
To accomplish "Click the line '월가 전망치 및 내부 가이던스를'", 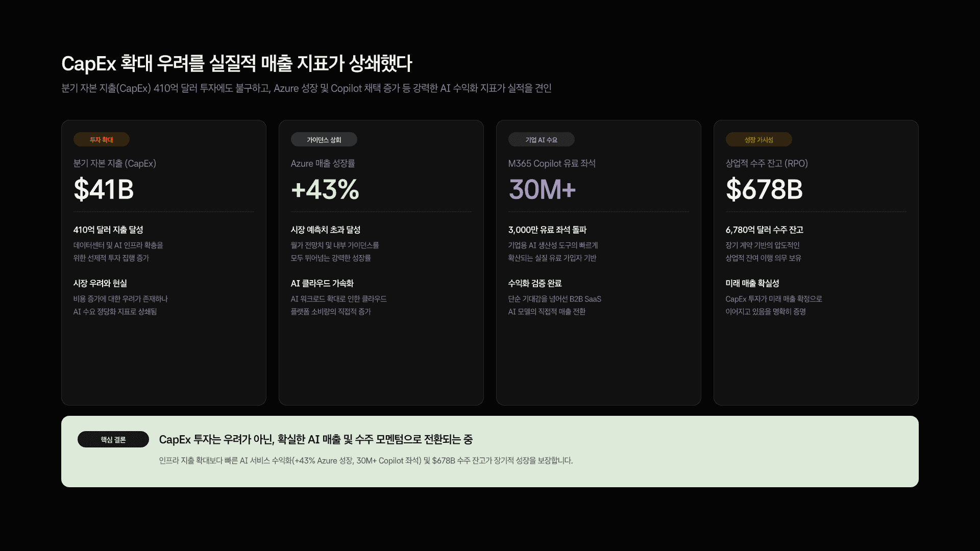I will [x=335, y=245].
